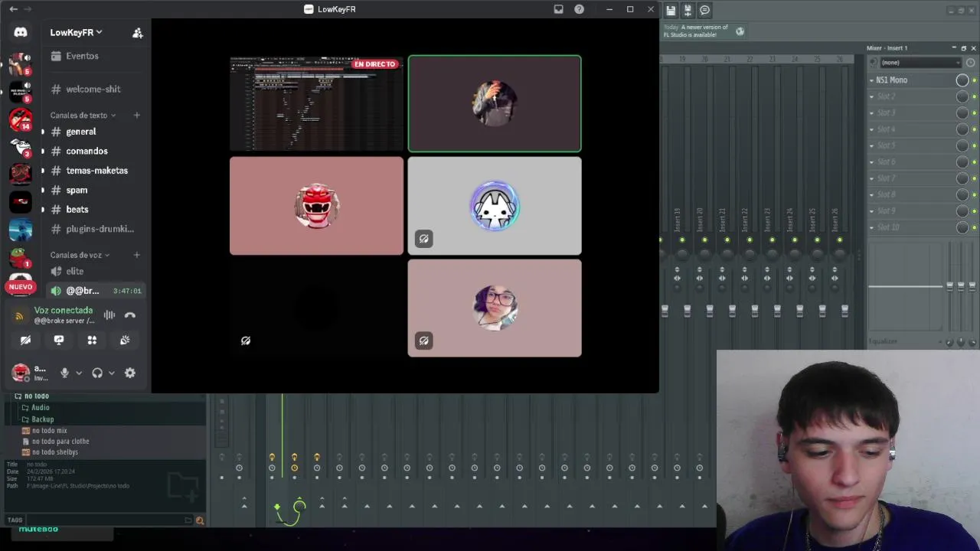The width and height of the screenshot is (980, 551).
Task: Join the elite voice channel
Action: point(74,271)
